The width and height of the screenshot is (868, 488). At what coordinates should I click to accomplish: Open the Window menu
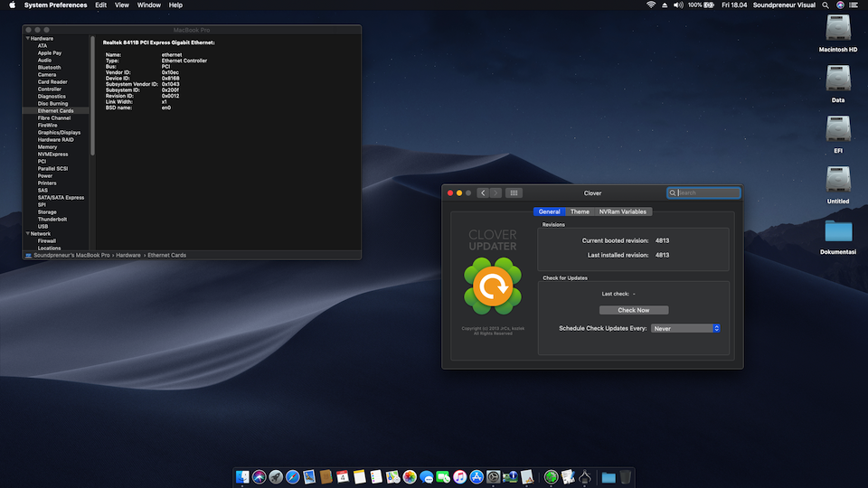[x=149, y=5]
